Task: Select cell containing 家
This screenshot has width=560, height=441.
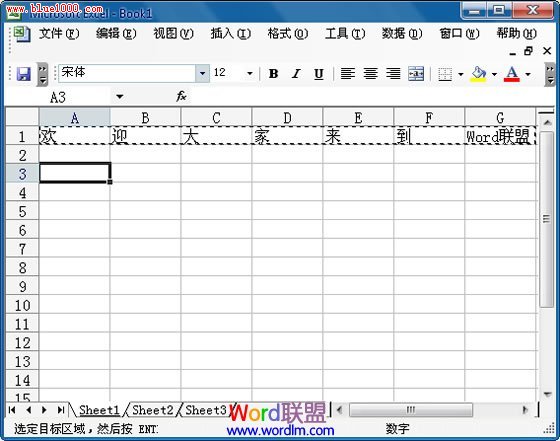Action: pos(287,136)
